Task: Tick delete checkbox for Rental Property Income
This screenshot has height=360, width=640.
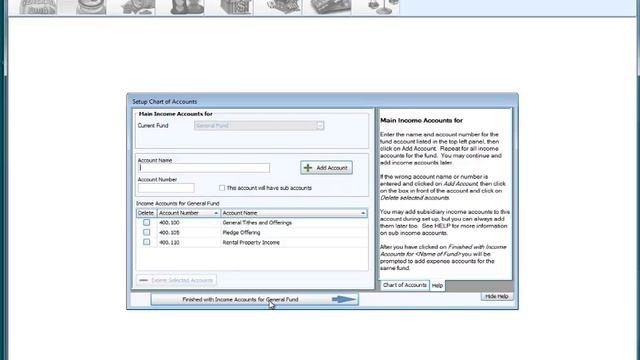Action: pos(146,242)
